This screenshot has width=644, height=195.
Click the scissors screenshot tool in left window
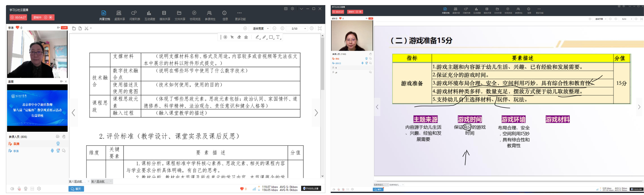pyautogui.click(x=87, y=29)
